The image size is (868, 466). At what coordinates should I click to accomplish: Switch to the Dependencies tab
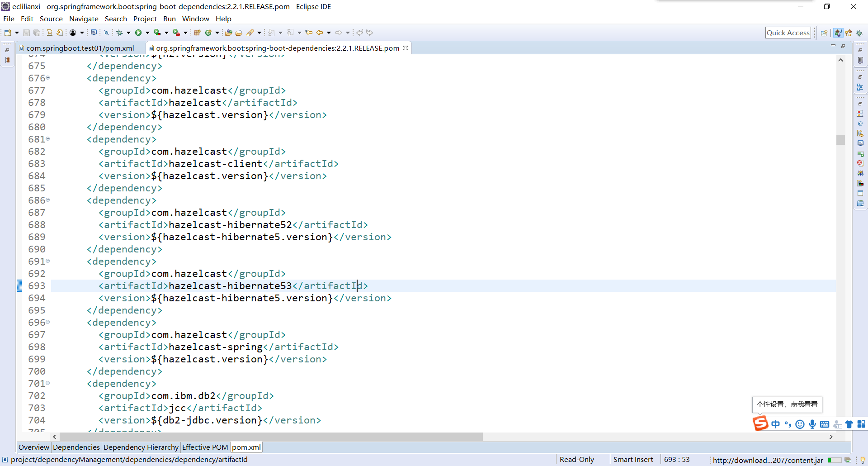76,447
